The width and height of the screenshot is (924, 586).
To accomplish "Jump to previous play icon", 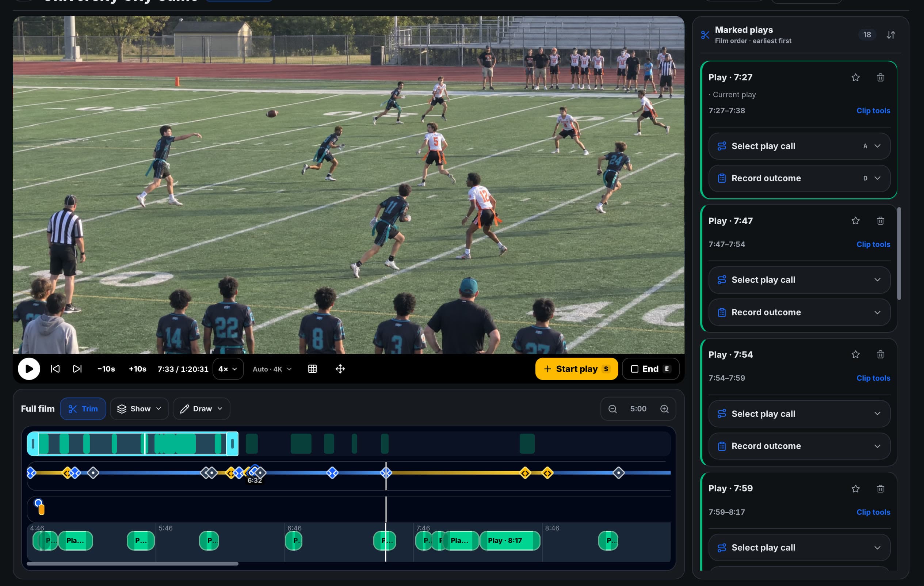I will (x=55, y=369).
